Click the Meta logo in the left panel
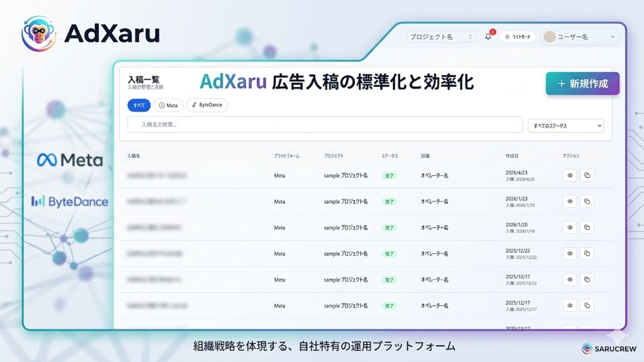The image size is (644, 362). click(x=70, y=160)
